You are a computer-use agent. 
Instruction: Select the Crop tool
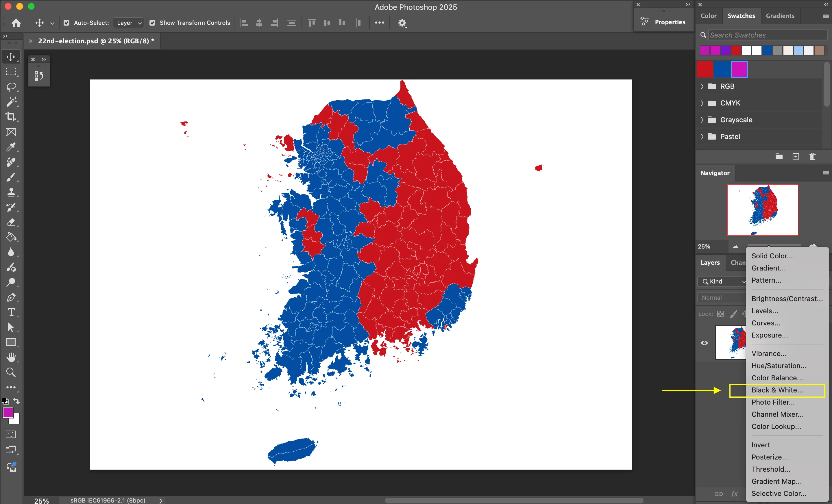[x=11, y=117]
